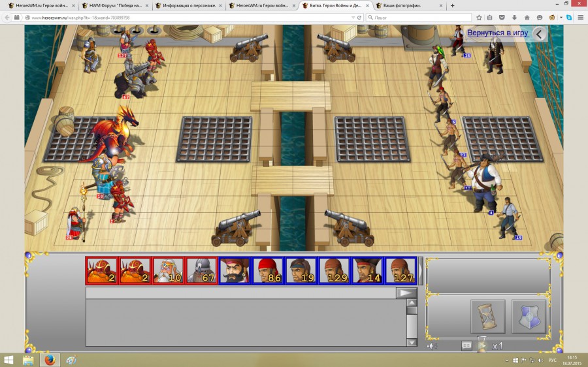588x367 pixels.
Task: Click the x1 battle speed control
Action: click(497, 346)
